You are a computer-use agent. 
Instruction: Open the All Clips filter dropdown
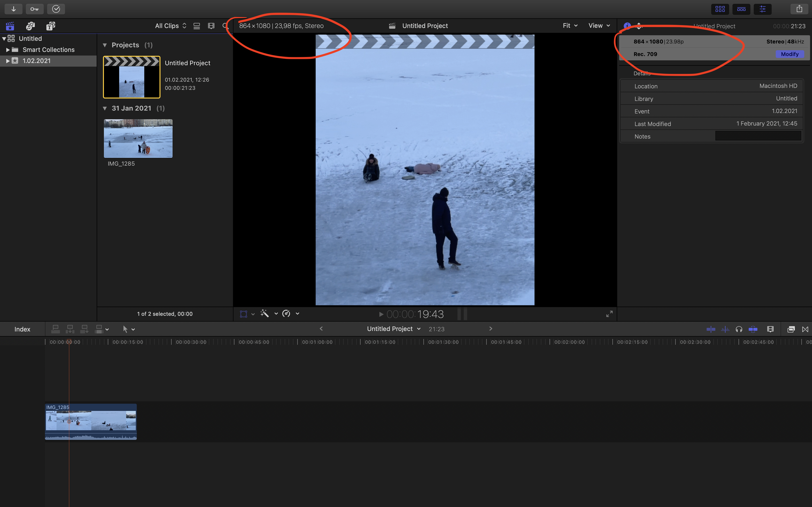coord(170,26)
